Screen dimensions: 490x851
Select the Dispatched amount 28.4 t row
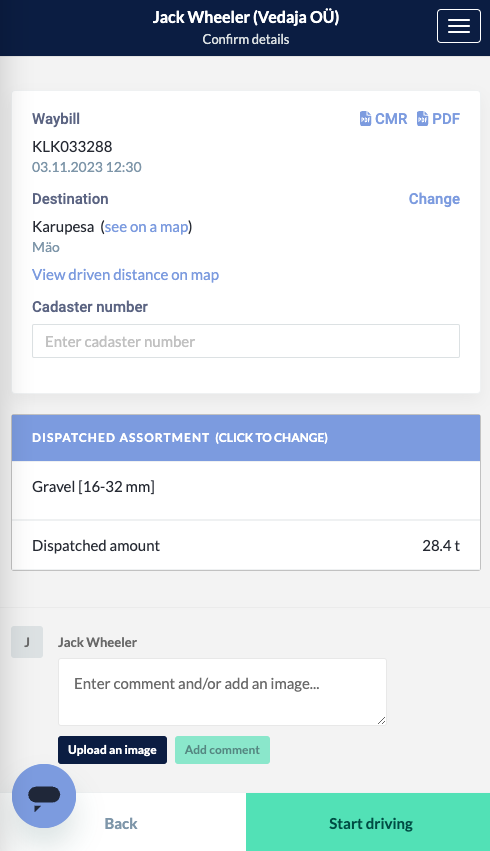tap(246, 545)
